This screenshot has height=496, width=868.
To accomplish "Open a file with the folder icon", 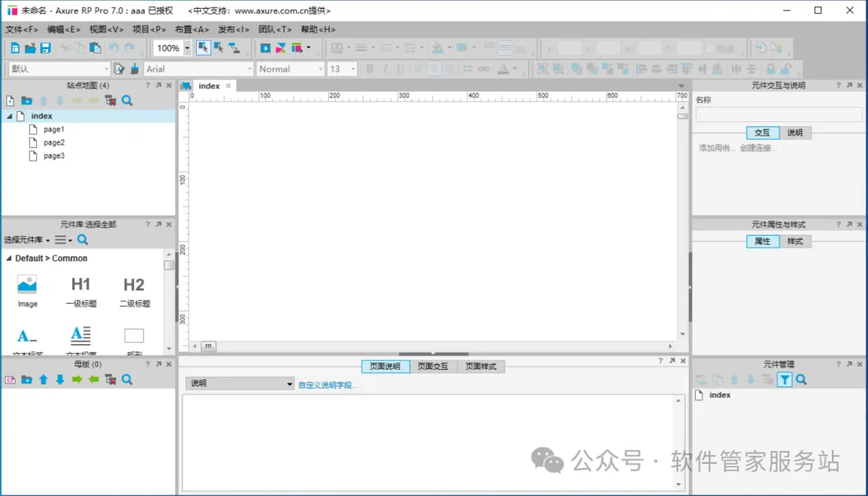I will click(x=30, y=48).
